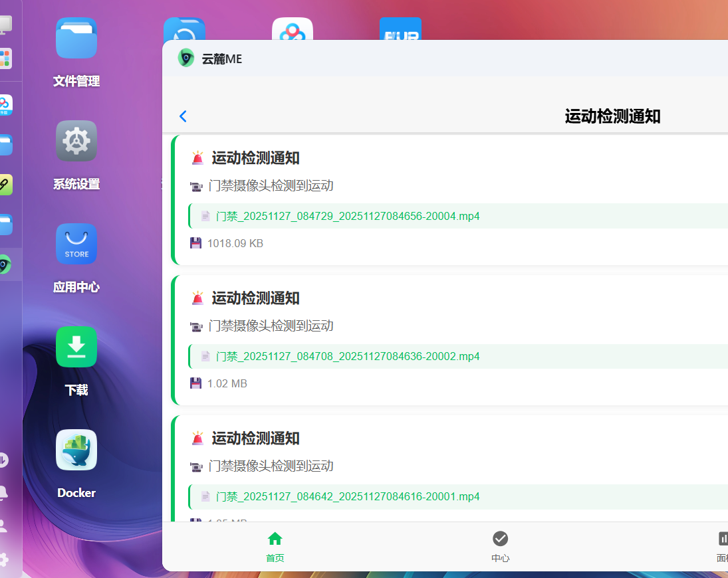The height and width of the screenshot is (578, 728).
Task: Click the page header 运动检测通知
Action: coord(612,116)
